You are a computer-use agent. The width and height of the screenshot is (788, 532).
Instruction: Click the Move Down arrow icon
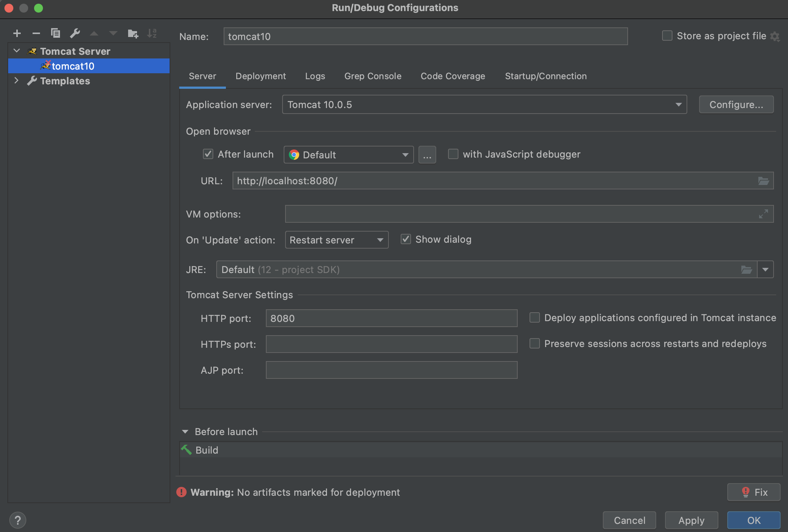pos(113,33)
